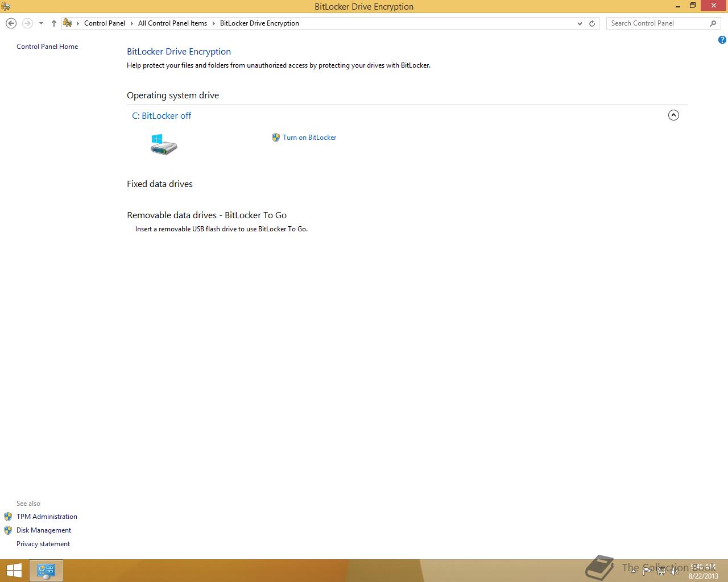Open Control Panel Home link
The width and height of the screenshot is (728, 582).
coord(47,47)
